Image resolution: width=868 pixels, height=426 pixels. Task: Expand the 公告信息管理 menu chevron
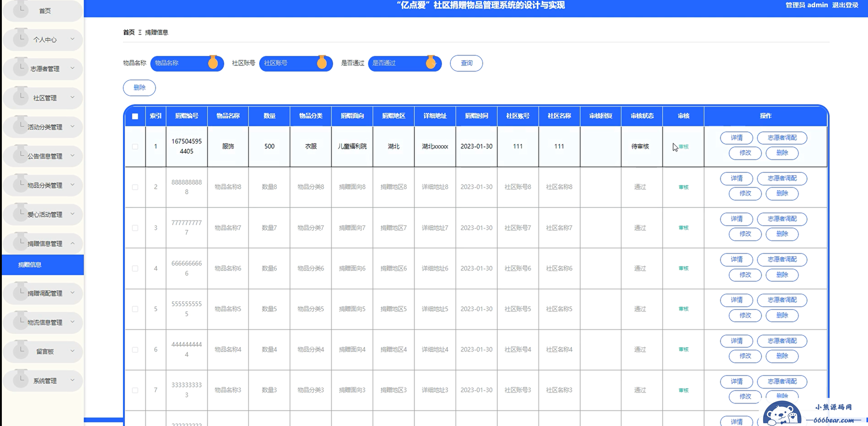click(73, 156)
